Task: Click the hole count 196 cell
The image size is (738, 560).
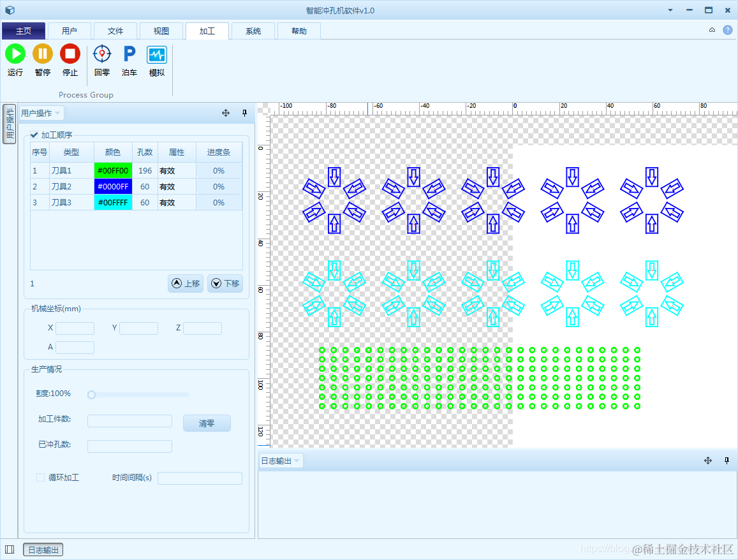Action: (145, 170)
